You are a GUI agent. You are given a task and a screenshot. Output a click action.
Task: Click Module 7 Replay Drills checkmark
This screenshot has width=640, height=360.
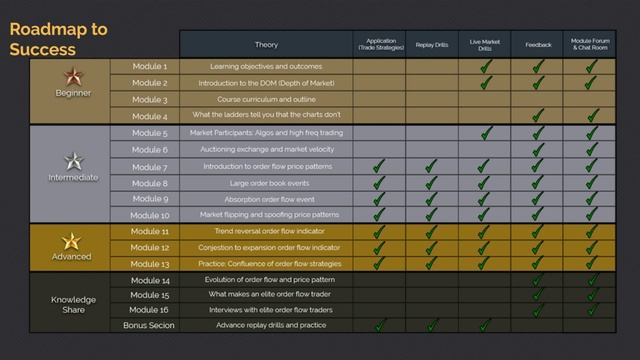pyautogui.click(x=431, y=166)
